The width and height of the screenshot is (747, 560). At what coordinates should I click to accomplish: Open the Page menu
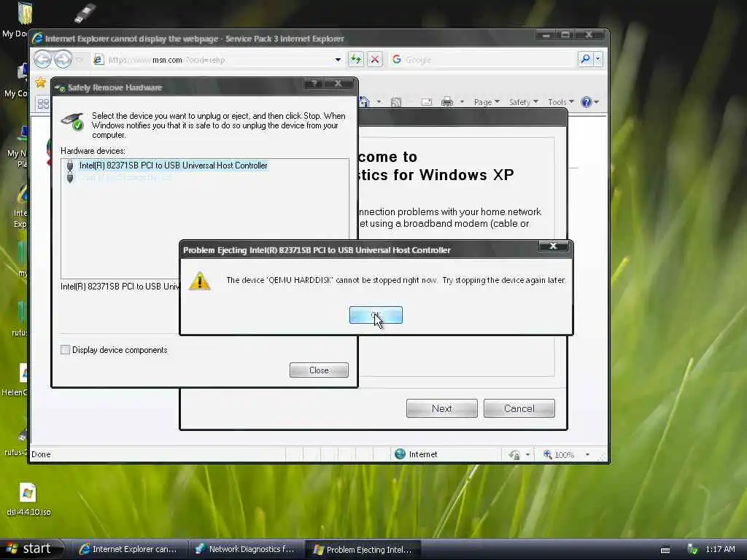487,102
